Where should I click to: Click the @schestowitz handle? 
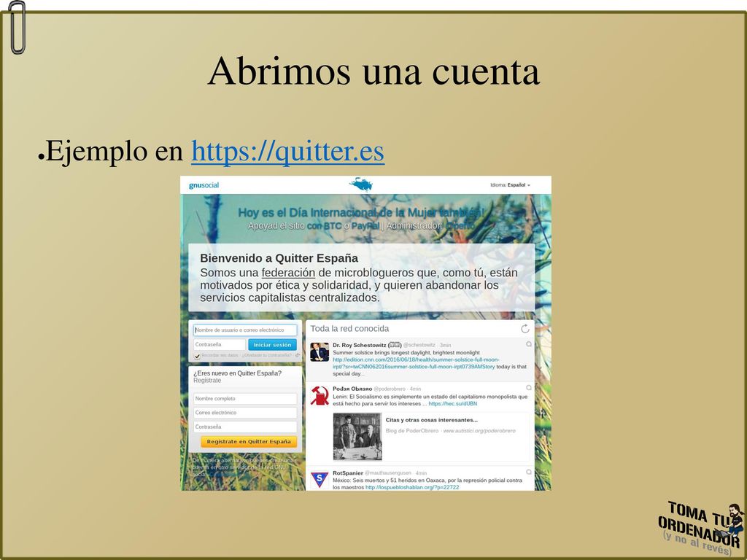(419, 345)
